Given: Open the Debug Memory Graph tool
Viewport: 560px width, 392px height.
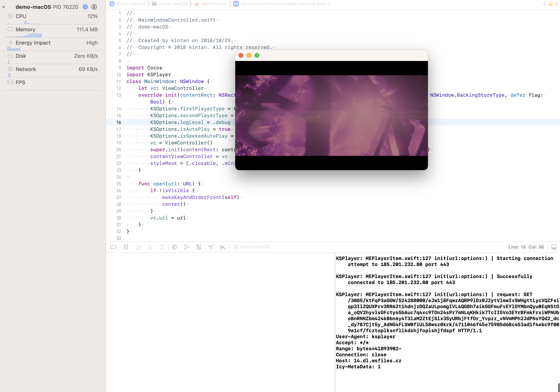Looking at the screenshot, I should coord(187,247).
